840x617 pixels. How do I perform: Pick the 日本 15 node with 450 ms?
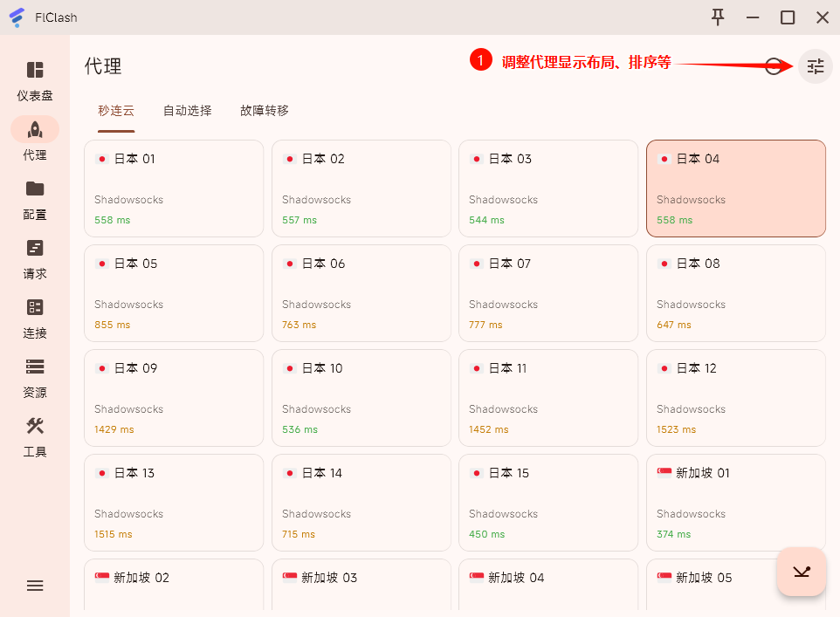pyautogui.click(x=547, y=502)
